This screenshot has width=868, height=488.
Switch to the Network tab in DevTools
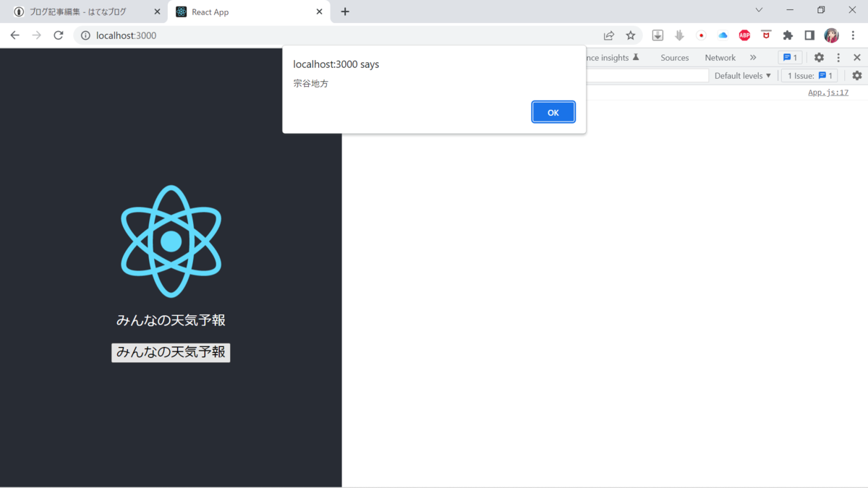[x=720, y=58]
